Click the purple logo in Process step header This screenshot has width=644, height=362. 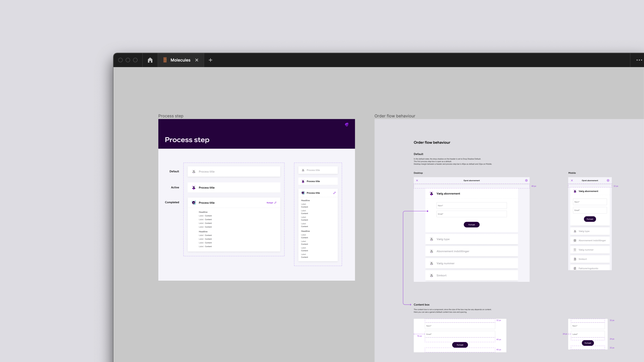tap(346, 124)
